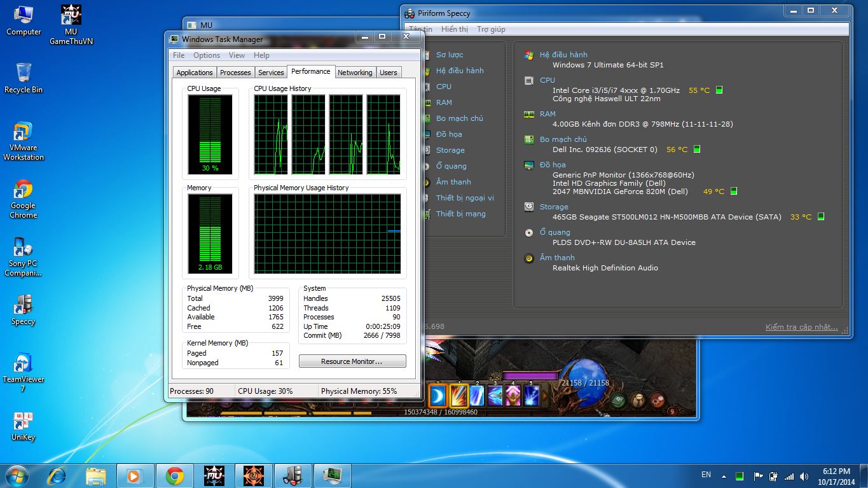Activate MU skill slot 1 fire burst
Screen dimensions: 868x488
pyautogui.click(x=459, y=396)
